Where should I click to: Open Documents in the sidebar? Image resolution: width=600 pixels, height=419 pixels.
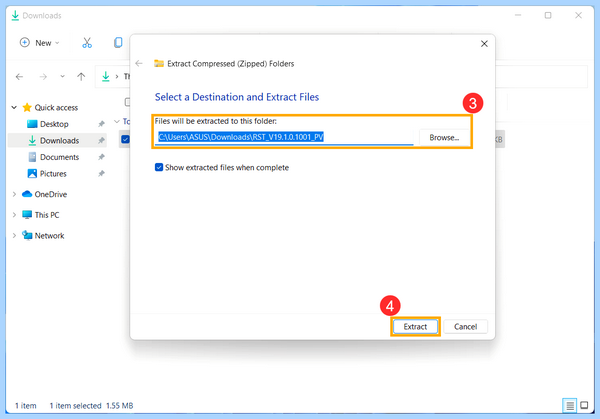[59, 157]
